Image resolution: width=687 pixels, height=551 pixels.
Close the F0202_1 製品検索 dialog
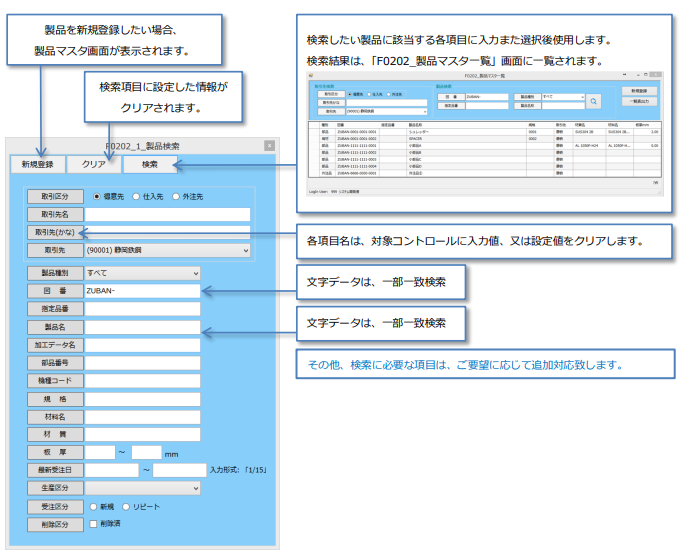click(x=269, y=145)
